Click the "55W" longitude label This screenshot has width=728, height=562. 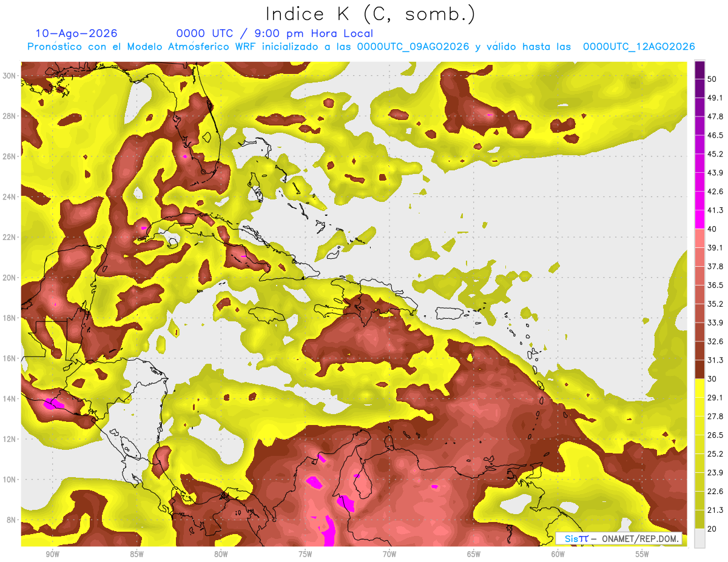642,554
